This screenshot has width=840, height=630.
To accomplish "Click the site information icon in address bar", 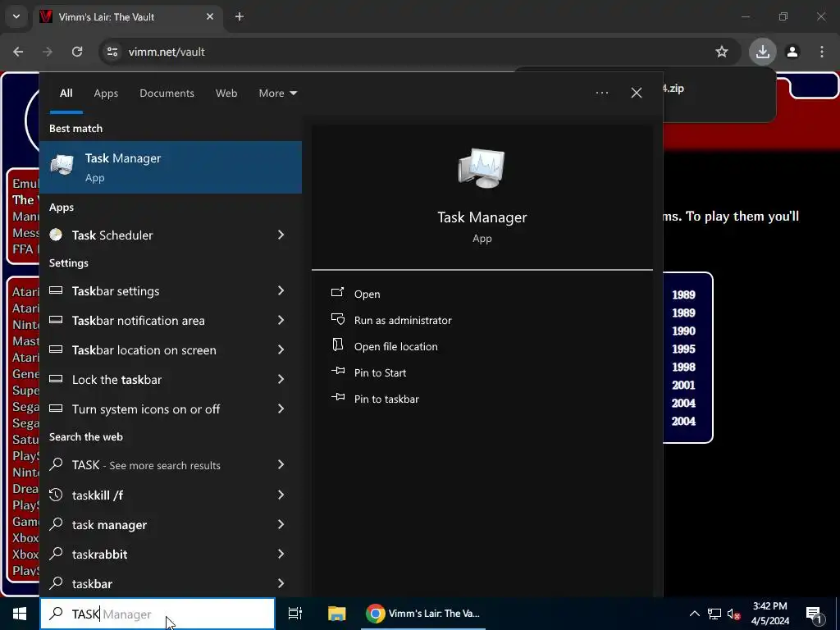I will [x=112, y=52].
